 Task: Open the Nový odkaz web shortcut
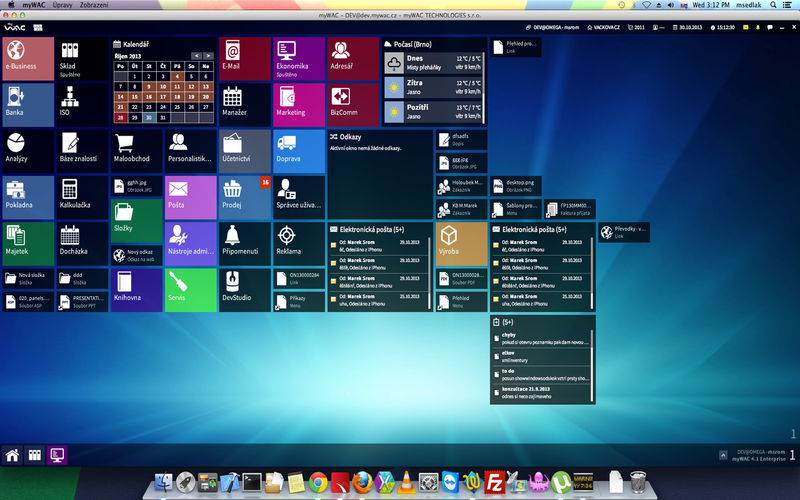[x=137, y=256]
